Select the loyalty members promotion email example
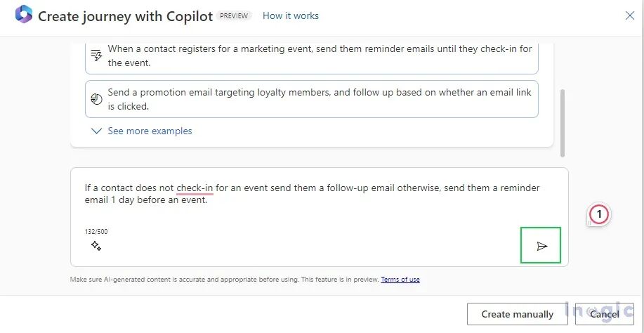The image size is (644, 333). pos(312,99)
